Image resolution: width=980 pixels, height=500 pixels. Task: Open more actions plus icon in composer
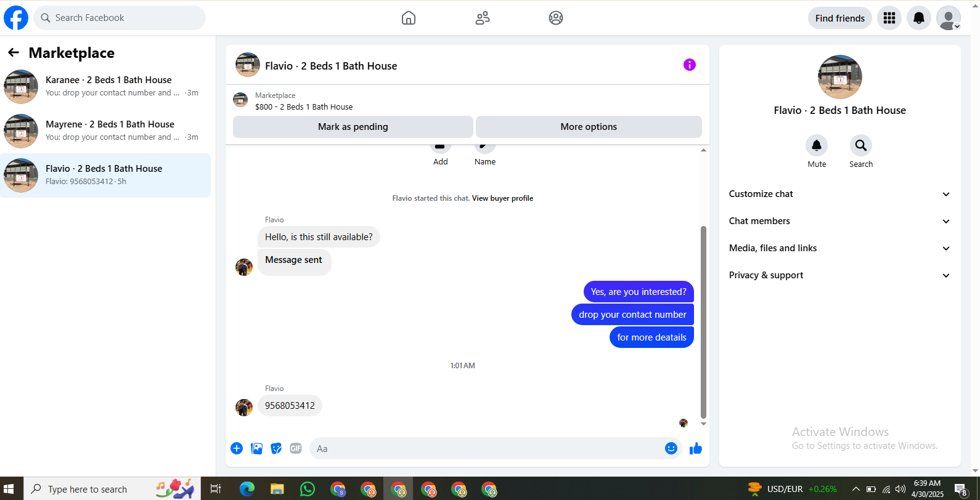coord(237,448)
